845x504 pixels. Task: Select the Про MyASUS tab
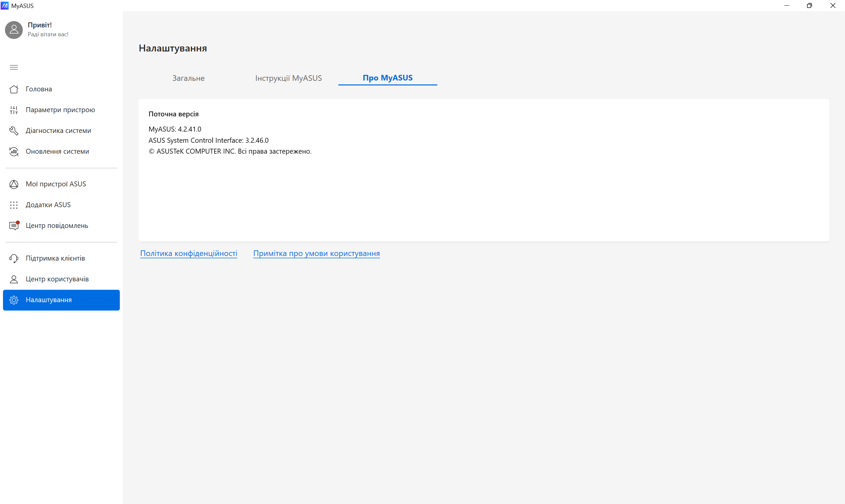[387, 78]
